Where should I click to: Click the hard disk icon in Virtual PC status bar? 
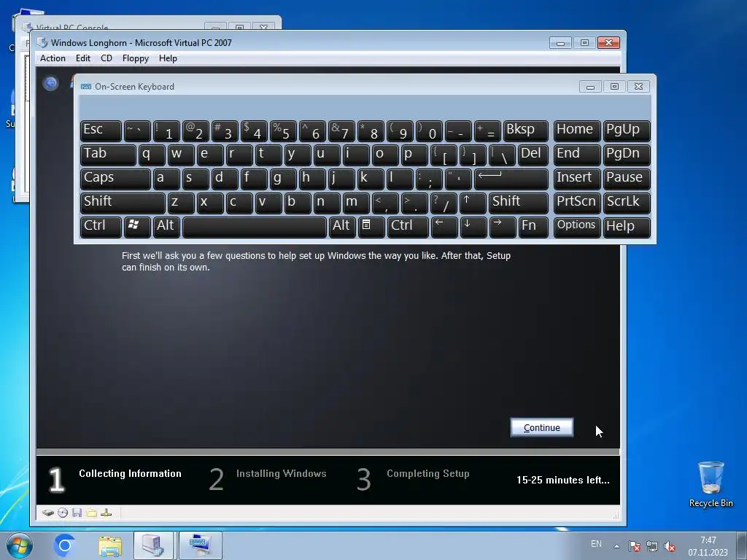pos(47,513)
